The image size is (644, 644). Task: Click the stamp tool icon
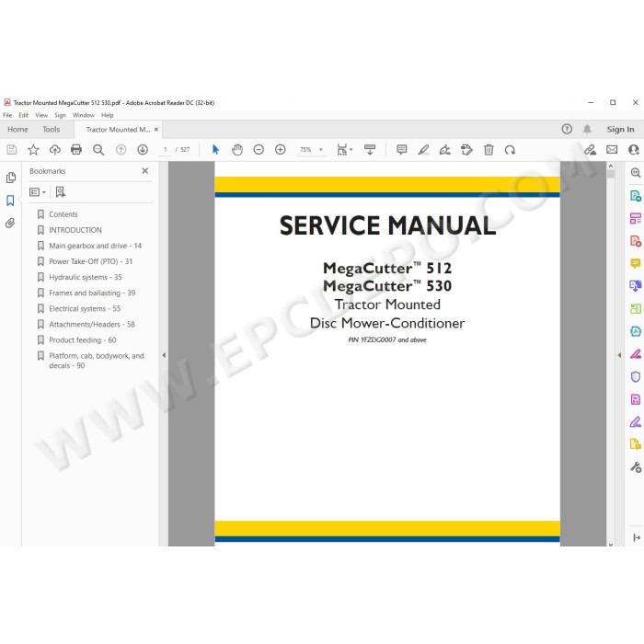pos(466,150)
